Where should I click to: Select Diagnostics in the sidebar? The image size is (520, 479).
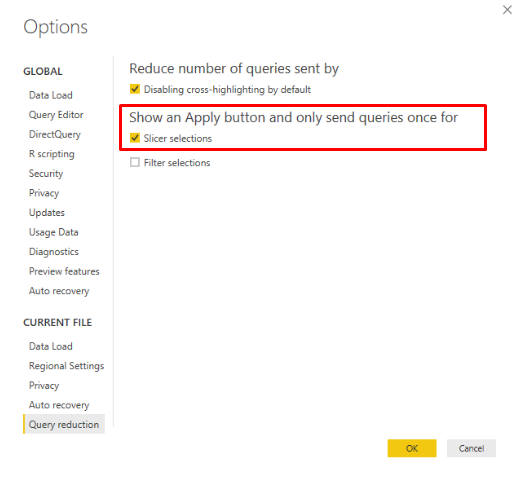(x=54, y=252)
